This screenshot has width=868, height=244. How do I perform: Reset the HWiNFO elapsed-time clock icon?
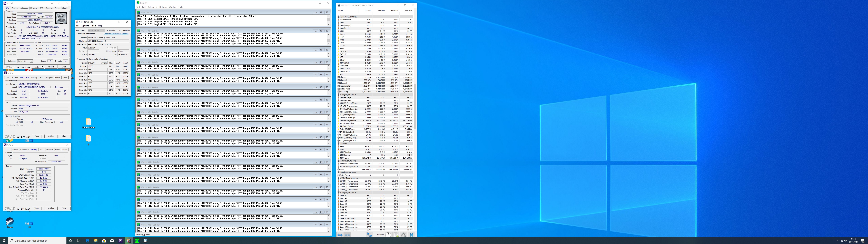388,235
